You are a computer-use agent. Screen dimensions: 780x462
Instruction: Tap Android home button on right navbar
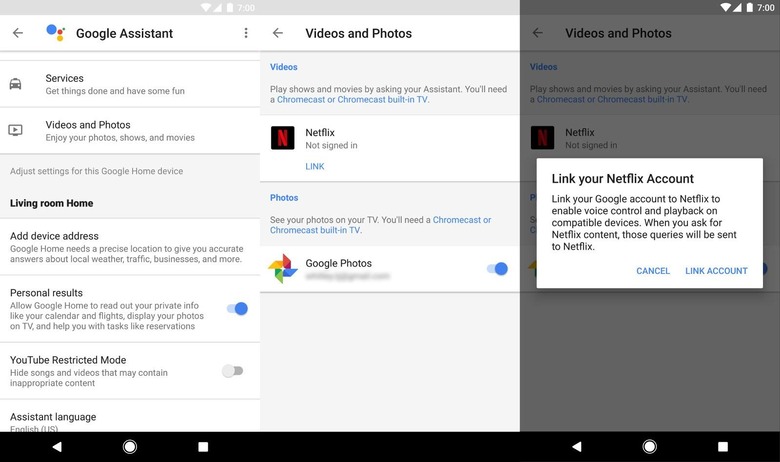click(650, 447)
